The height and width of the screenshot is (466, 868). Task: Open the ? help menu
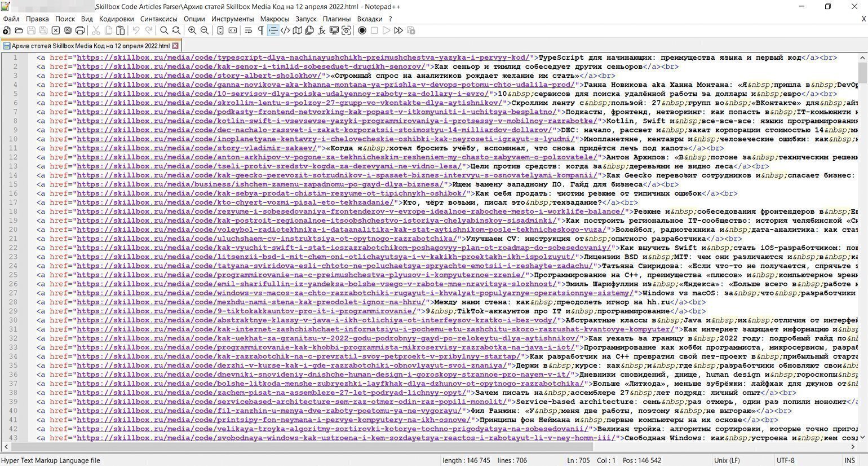pos(390,19)
